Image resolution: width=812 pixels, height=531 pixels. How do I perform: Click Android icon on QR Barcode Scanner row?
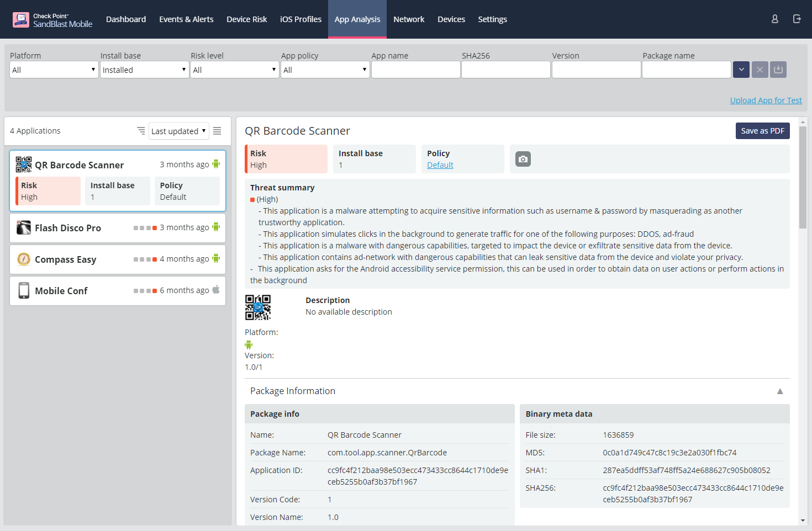pyautogui.click(x=216, y=164)
